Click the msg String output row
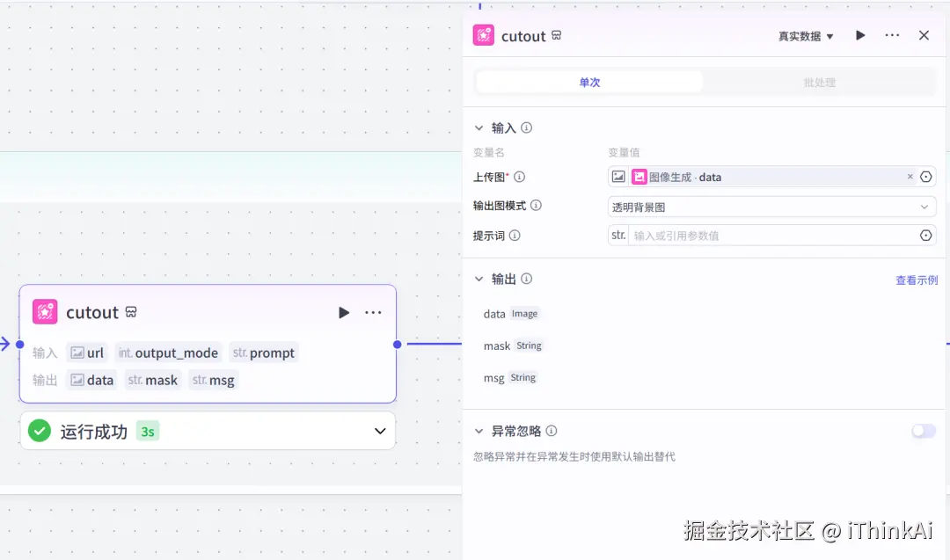Image resolution: width=950 pixels, height=560 pixels. pos(509,378)
